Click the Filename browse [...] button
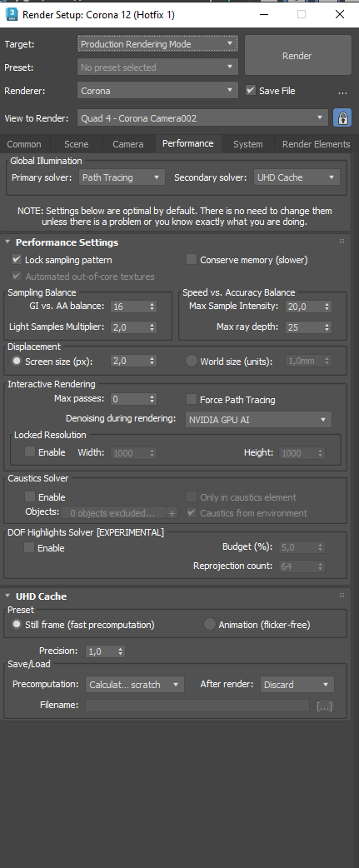 coord(324,706)
